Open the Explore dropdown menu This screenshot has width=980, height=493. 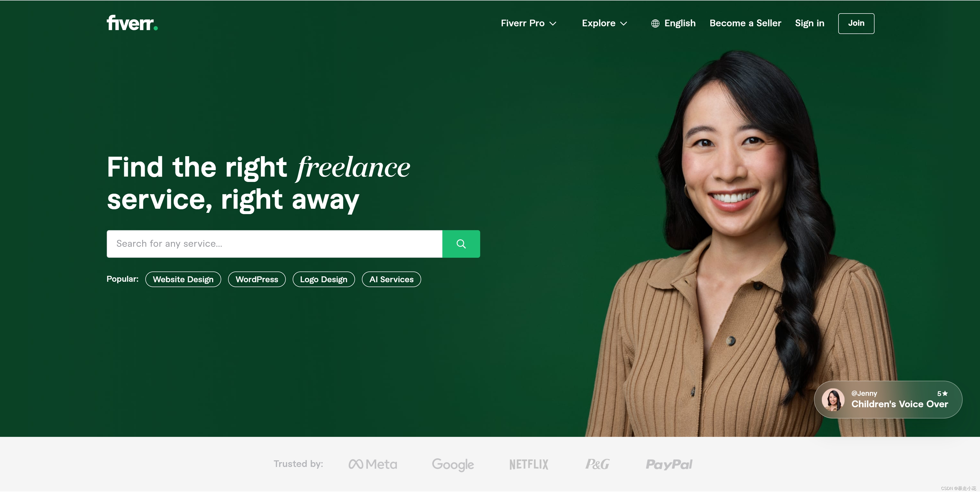coord(604,23)
